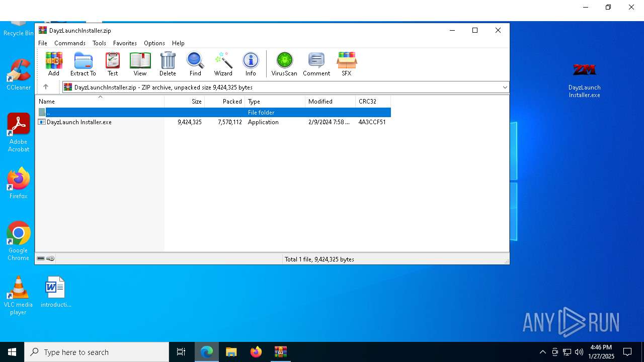Screen dimensions: 644x362
Task: Click the drive icon in status bar
Action: point(41,259)
